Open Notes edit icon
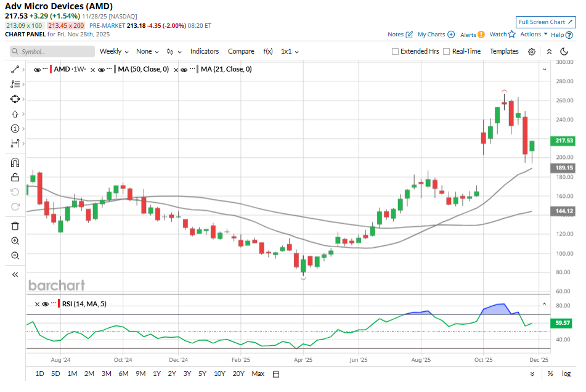This screenshot has height=392, width=586. point(409,35)
